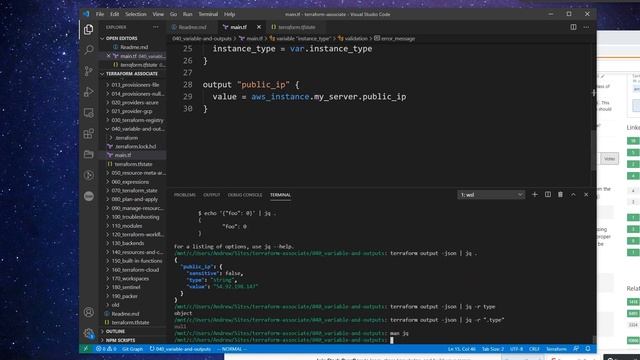The image size is (640, 360).
Task: Open the Search view in activity bar
Action: [x=89, y=50]
